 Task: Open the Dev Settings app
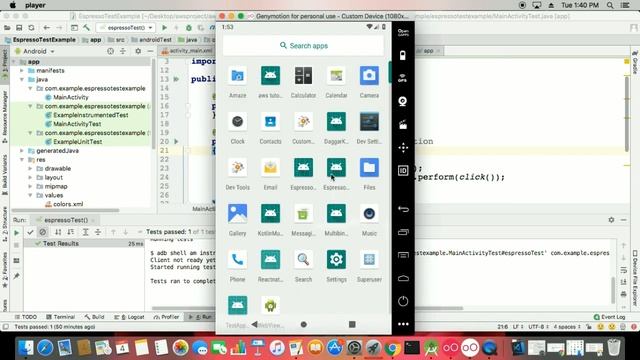pos(369,122)
